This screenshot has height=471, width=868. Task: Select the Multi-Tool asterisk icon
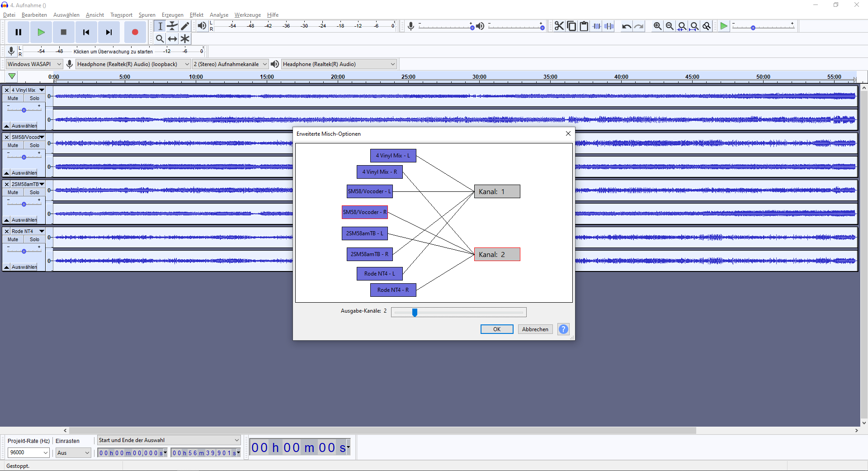pos(185,39)
